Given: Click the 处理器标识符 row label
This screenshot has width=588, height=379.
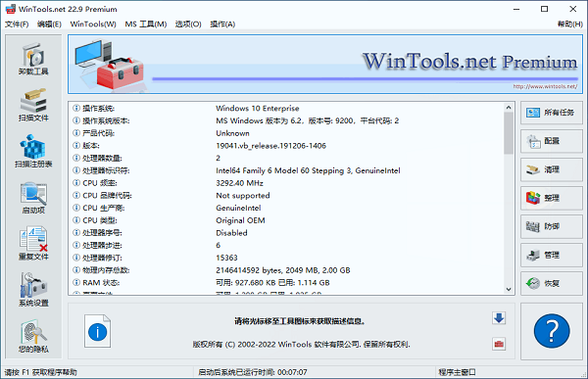Looking at the screenshot, I should click(x=106, y=170).
